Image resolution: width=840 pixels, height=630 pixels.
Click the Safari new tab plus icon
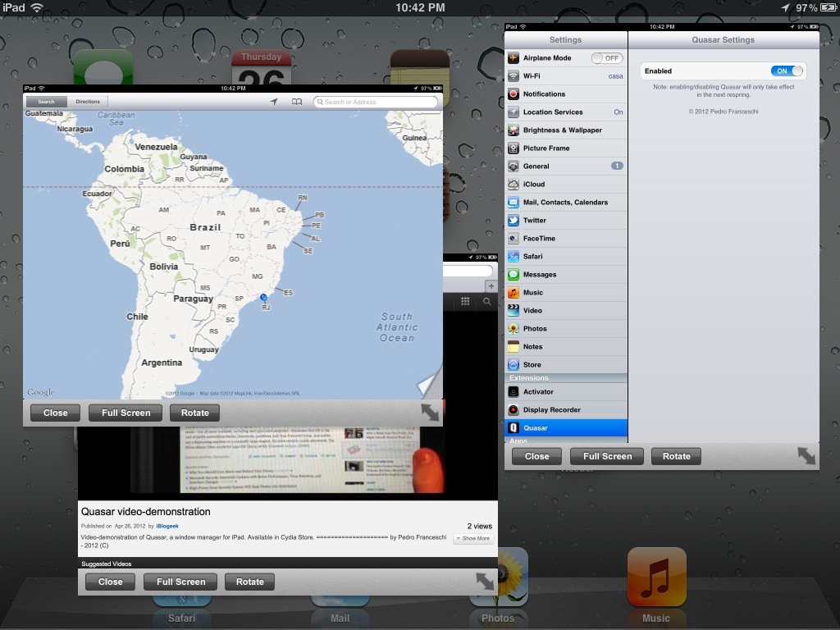click(491, 286)
